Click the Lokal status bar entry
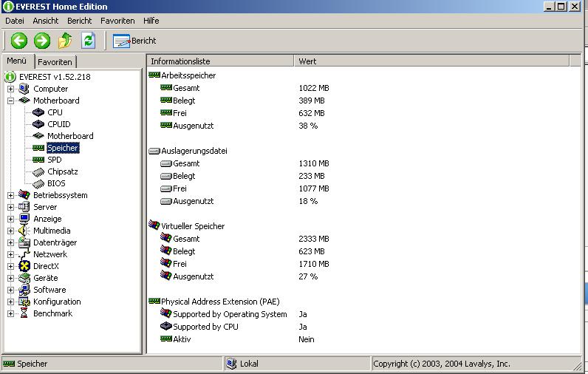Screen dimensions: 588x374 coord(249,364)
